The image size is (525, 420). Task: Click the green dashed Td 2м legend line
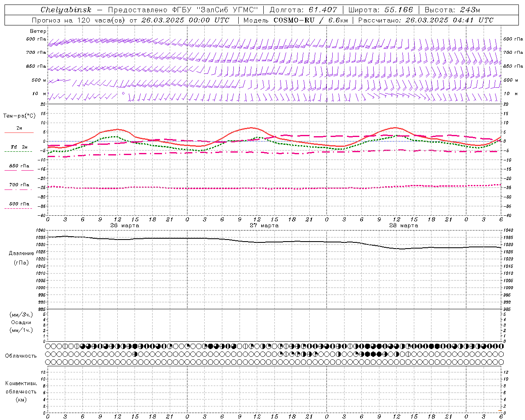click(18, 152)
